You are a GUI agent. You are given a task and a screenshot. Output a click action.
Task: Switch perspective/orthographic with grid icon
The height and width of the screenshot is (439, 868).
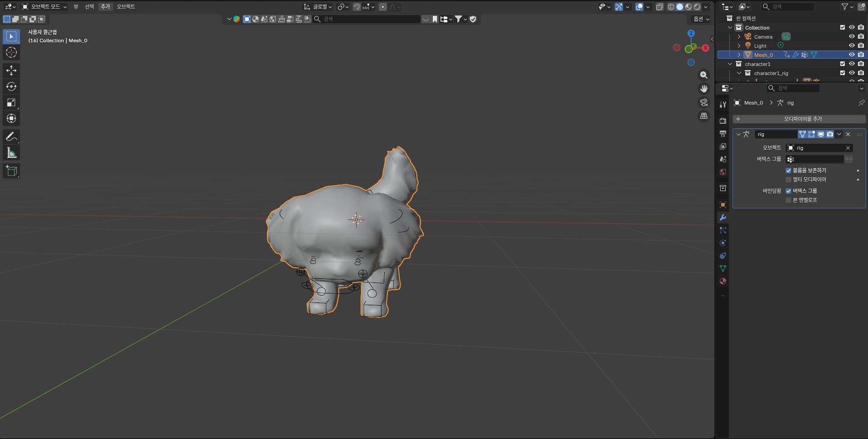[704, 116]
